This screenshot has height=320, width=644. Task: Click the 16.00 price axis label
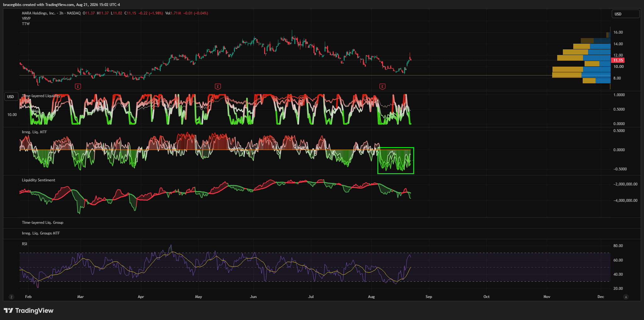[x=618, y=32]
